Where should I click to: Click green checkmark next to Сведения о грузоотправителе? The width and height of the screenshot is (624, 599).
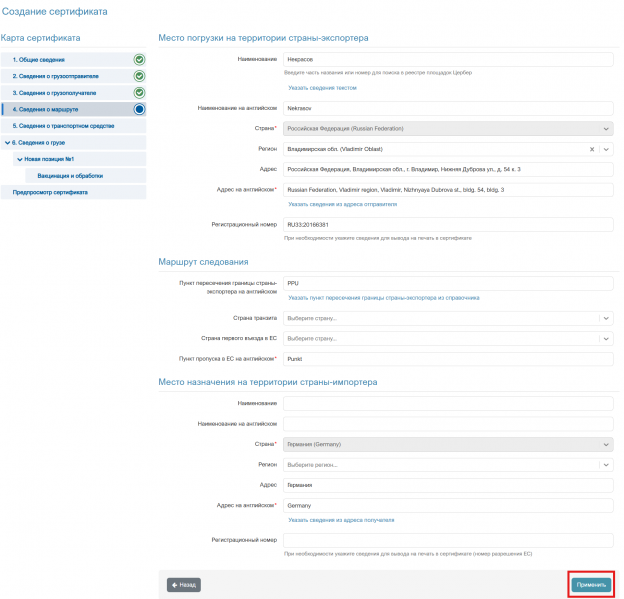click(x=139, y=76)
